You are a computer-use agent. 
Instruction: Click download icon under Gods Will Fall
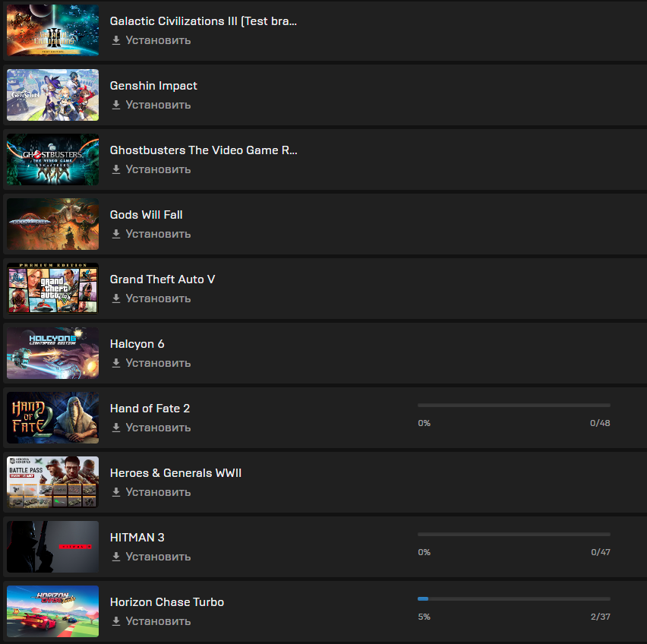[116, 234]
